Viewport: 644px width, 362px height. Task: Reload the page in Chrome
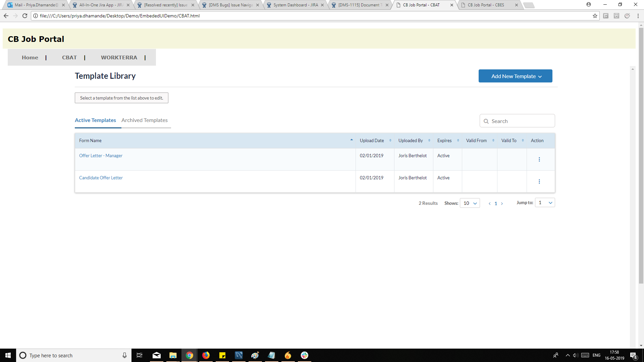[25, 16]
